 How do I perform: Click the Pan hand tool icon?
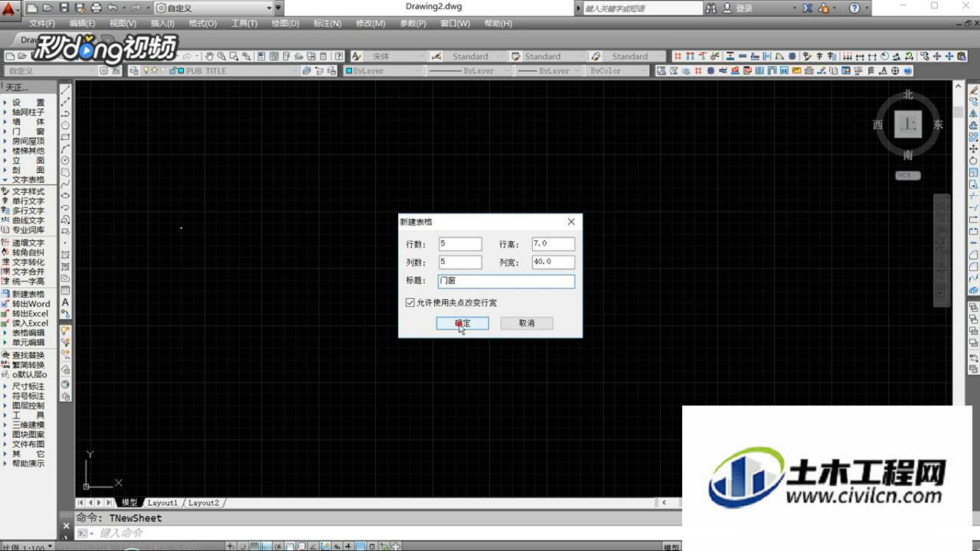click(209, 57)
